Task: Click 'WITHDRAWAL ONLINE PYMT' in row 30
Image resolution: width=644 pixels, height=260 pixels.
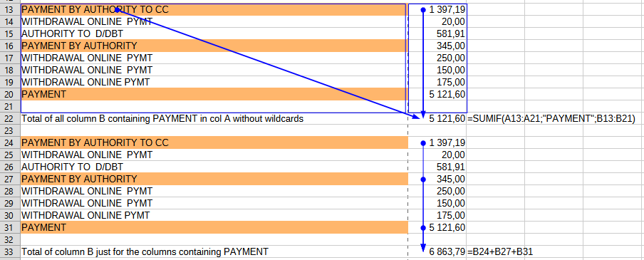Action: pyautogui.click(x=85, y=215)
